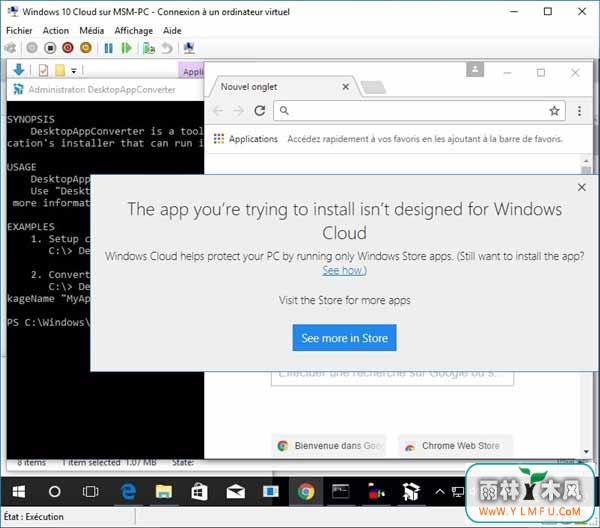The height and width of the screenshot is (528, 600).
Task: Open Chrome's three-dot menu
Action: [x=579, y=111]
